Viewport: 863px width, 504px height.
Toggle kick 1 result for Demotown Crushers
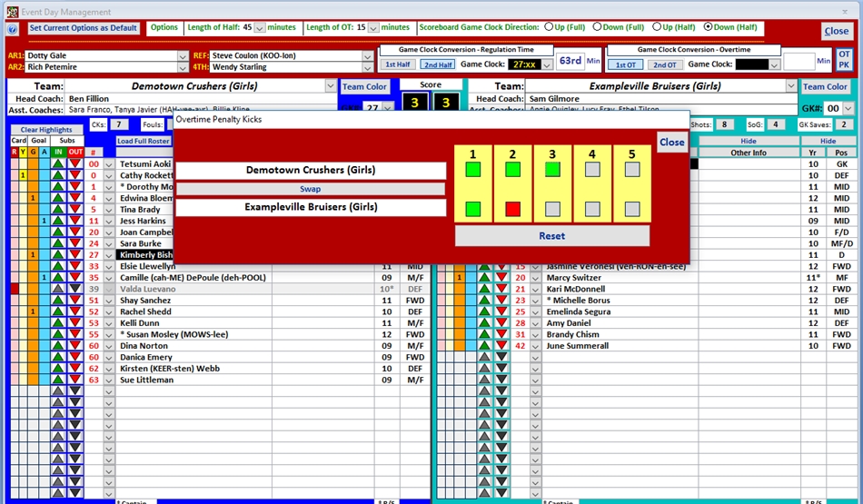tap(472, 170)
